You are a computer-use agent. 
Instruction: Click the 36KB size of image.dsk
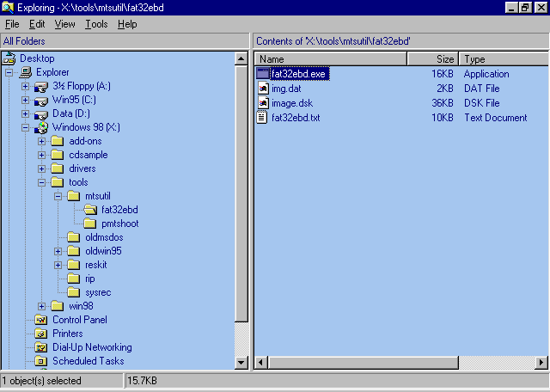(443, 103)
